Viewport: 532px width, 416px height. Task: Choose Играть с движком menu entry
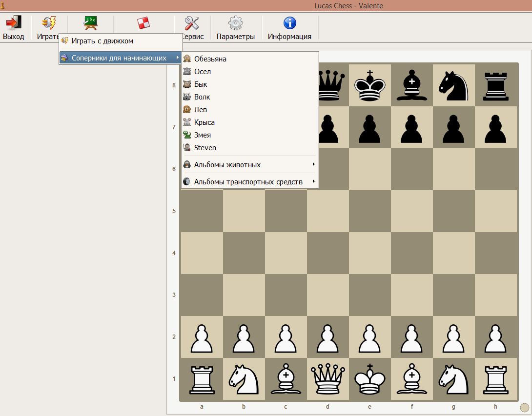(121, 40)
